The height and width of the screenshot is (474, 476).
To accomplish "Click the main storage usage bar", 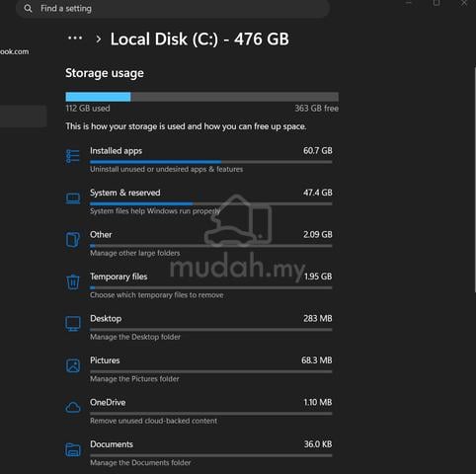I will pyautogui.click(x=201, y=97).
